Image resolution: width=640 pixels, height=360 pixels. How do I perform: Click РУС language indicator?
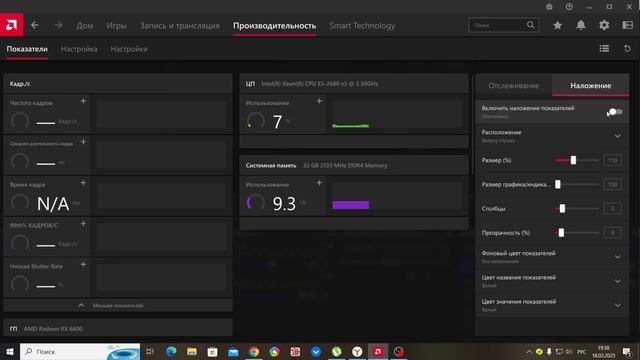(x=582, y=351)
